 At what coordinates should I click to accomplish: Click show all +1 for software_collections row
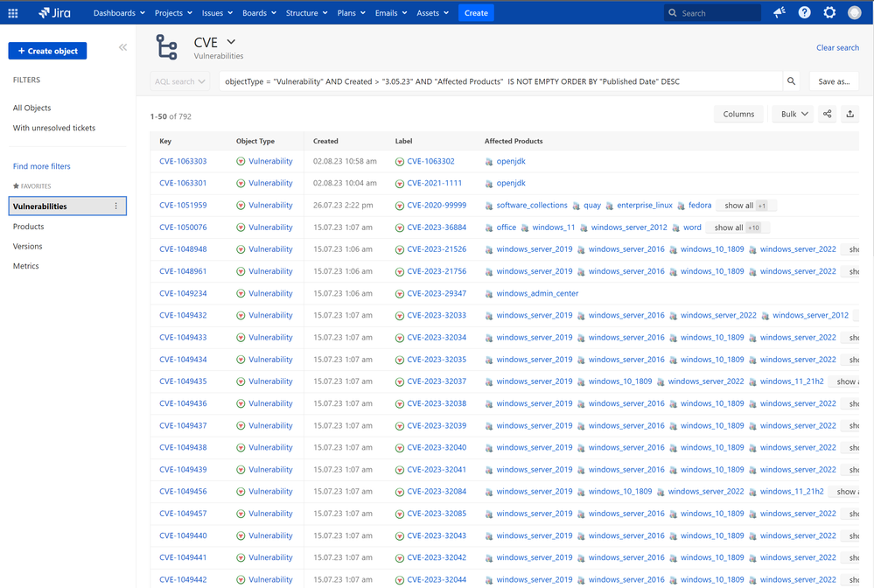click(x=745, y=206)
